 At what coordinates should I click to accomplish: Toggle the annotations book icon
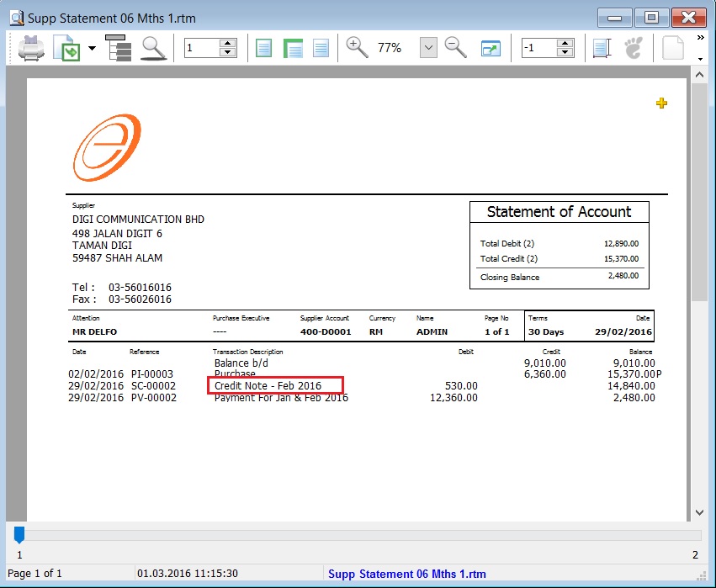[600, 47]
